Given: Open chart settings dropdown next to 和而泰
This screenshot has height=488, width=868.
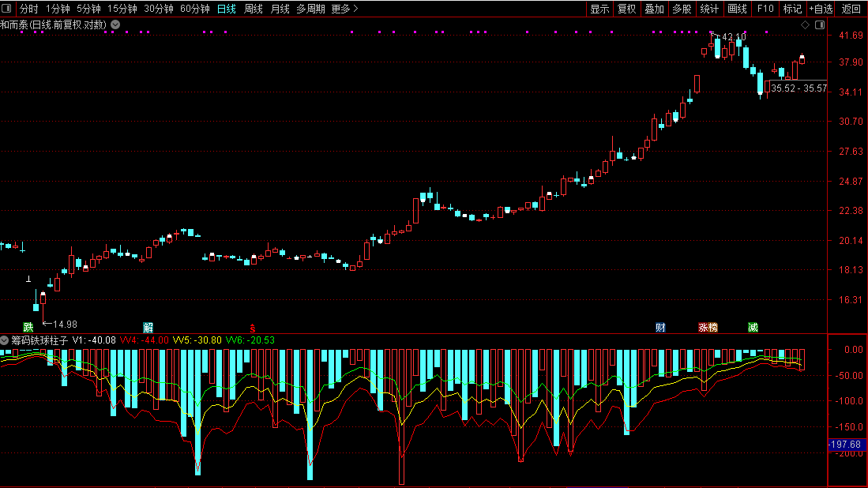Looking at the screenshot, I should click(115, 24).
